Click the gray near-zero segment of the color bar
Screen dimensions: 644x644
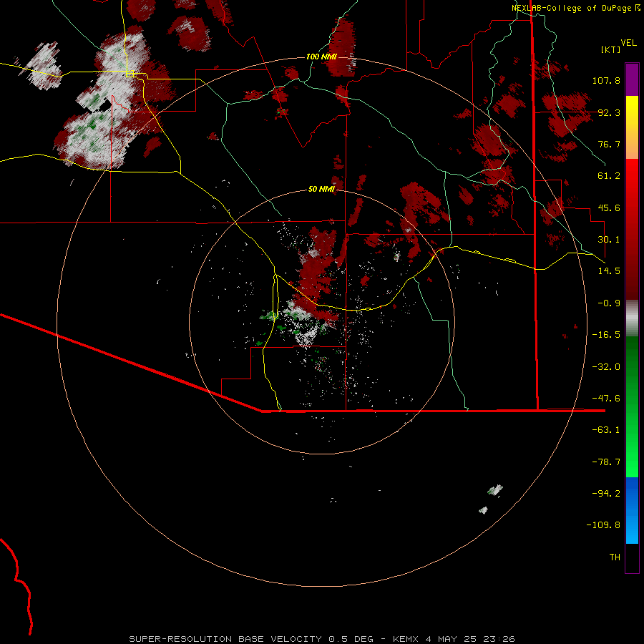(632, 318)
